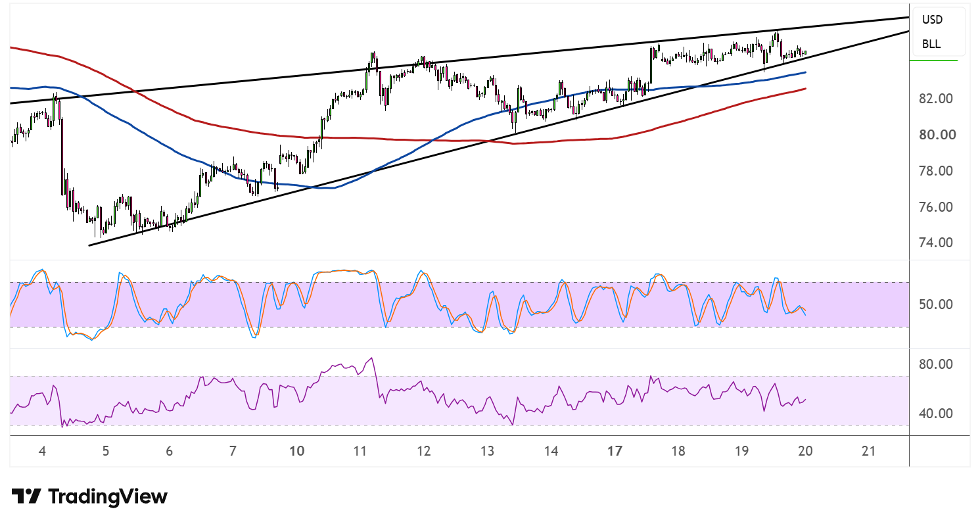Select the 76.00 price axis label
Screen dimensions: 980x526
(936, 207)
